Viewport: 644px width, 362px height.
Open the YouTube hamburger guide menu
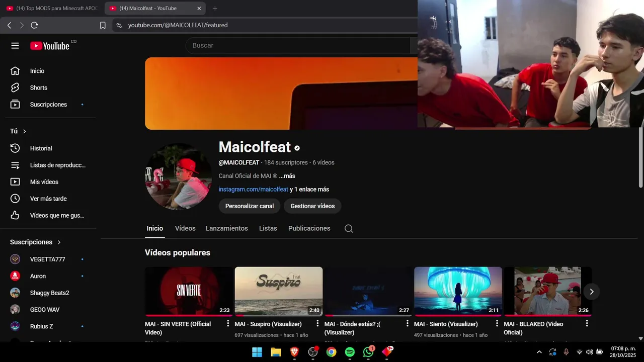(15, 46)
